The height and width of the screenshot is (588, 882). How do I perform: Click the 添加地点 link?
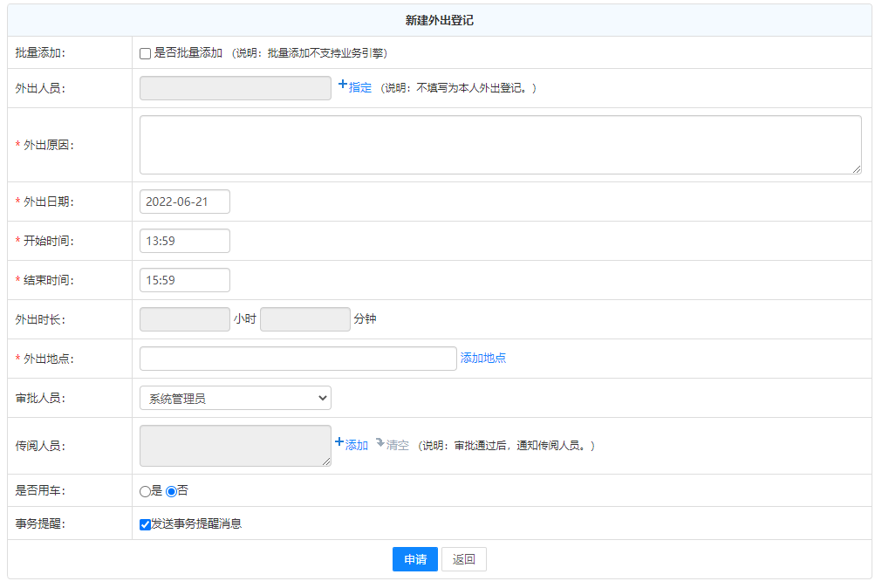[x=483, y=359]
